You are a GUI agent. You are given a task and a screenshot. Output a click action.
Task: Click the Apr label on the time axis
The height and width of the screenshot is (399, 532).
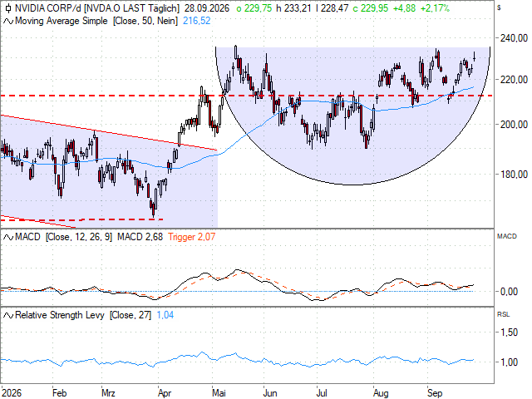coord(165,393)
